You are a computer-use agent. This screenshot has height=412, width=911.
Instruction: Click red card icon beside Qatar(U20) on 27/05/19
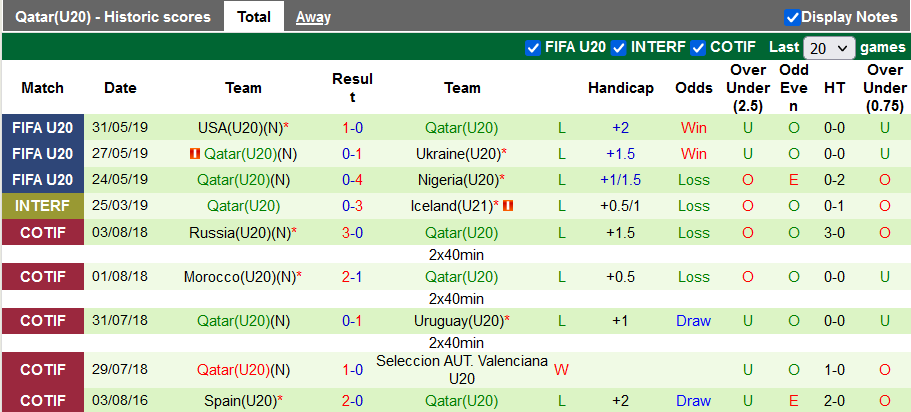194,154
